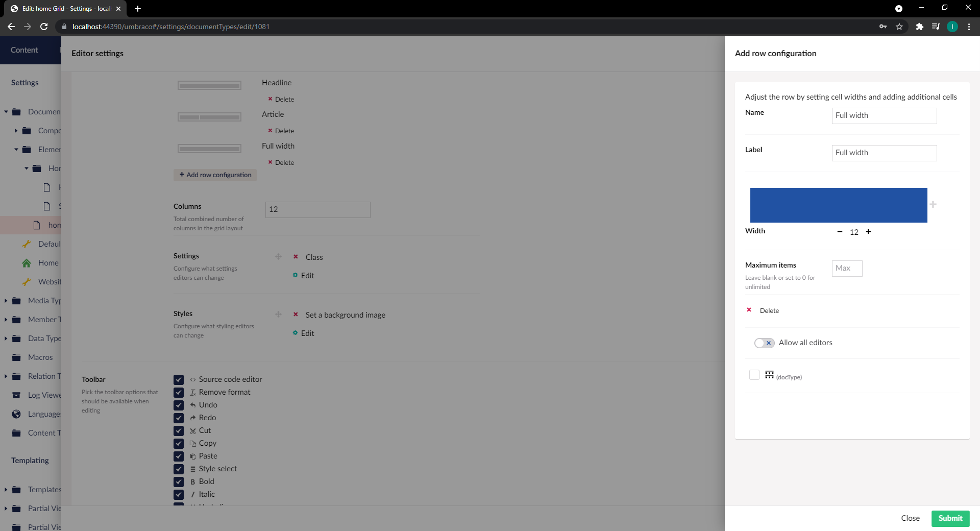Click the plus icon next to Settings
Viewport: 980px width, 531px height.
pyautogui.click(x=278, y=256)
